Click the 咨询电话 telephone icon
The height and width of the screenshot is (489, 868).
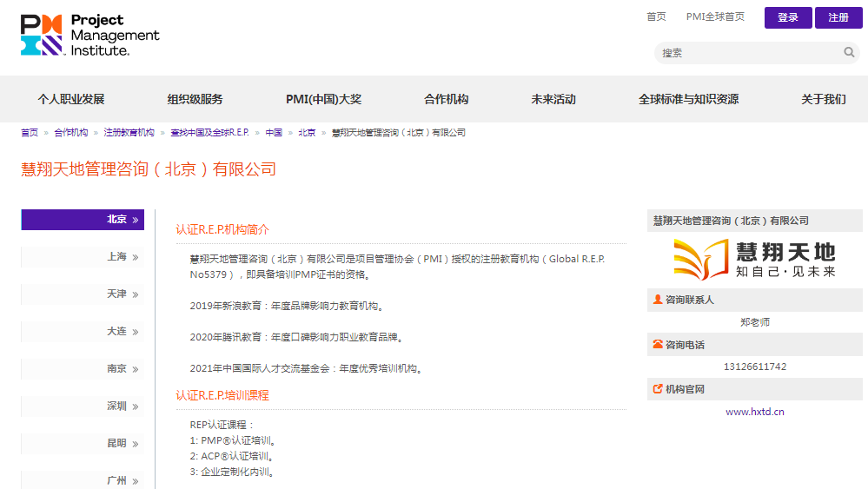tap(658, 345)
